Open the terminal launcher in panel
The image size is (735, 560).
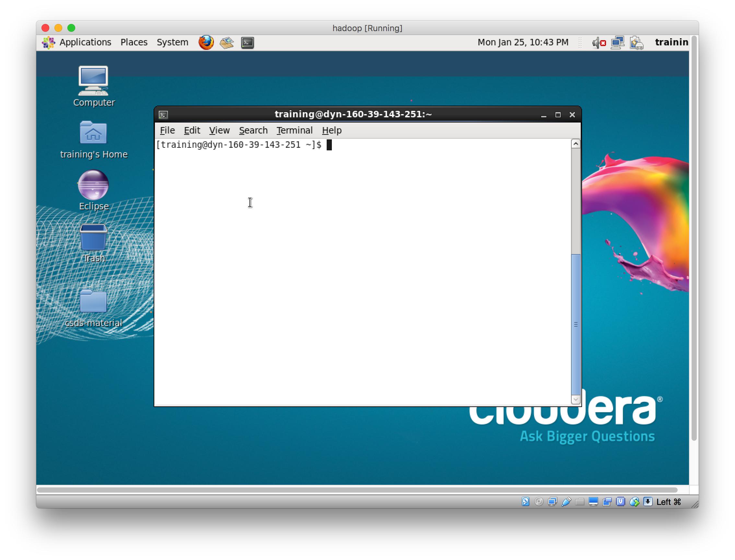(x=247, y=43)
